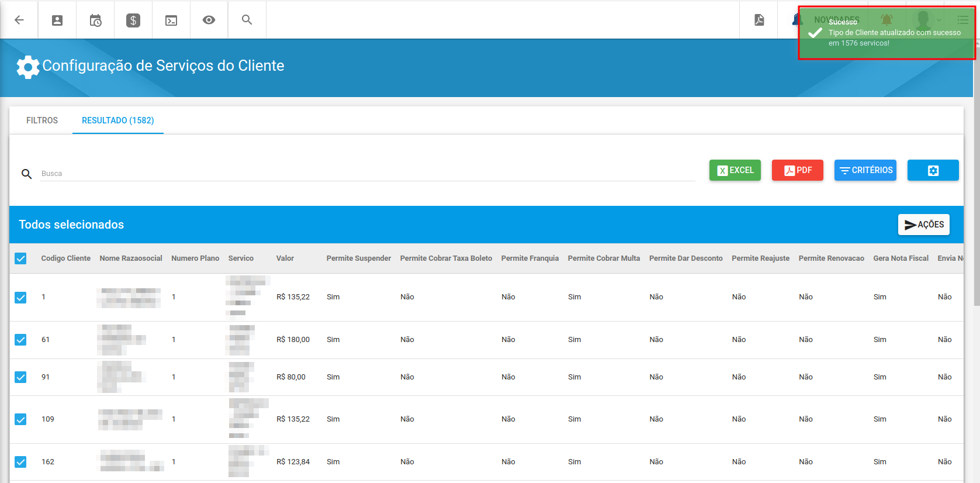980x483 pixels.
Task: Open the client contact card icon
Action: 57,20
